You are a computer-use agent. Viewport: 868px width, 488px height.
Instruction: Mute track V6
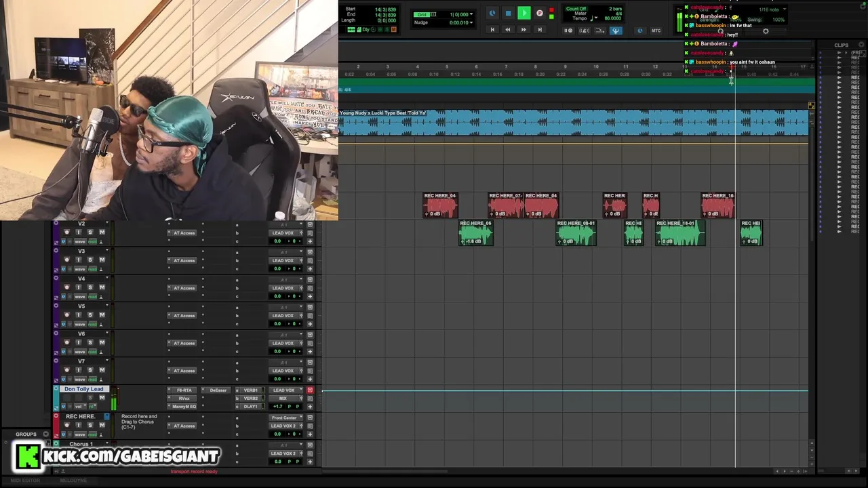point(102,343)
